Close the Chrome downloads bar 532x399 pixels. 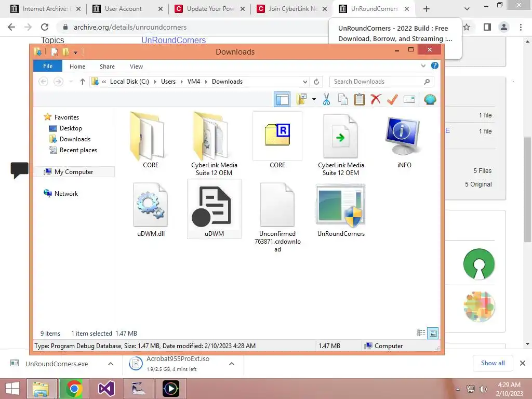coord(523,363)
